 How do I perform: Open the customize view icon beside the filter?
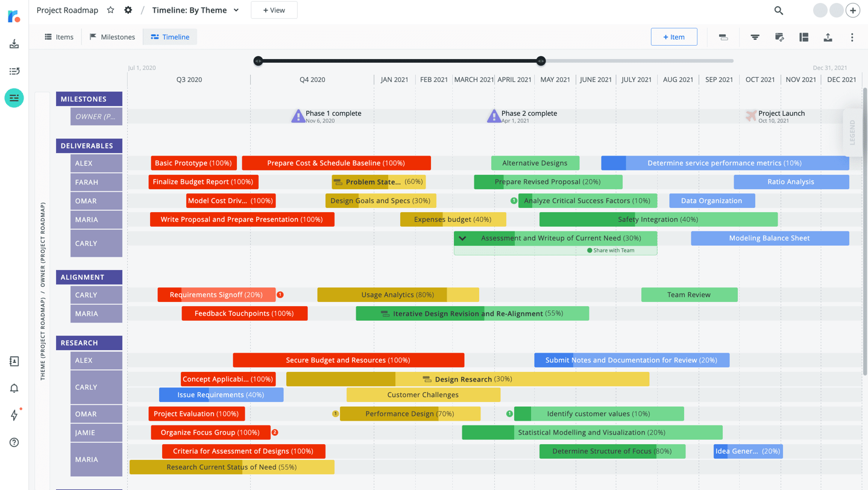(779, 37)
